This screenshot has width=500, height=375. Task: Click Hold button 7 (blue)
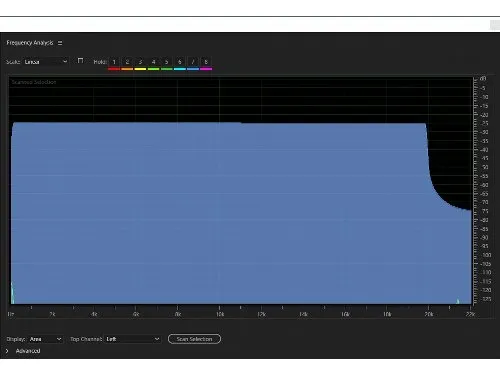click(193, 62)
